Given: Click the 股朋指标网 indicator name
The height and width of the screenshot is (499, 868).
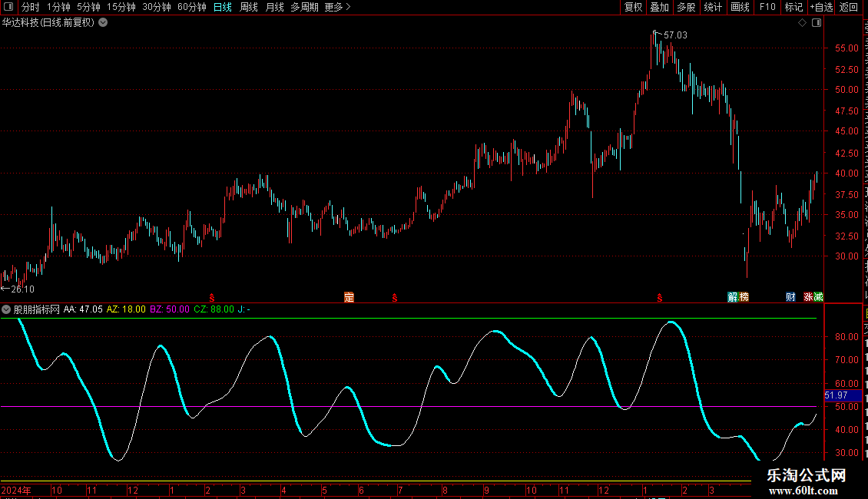Looking at the screenshot, I should 37,309.
